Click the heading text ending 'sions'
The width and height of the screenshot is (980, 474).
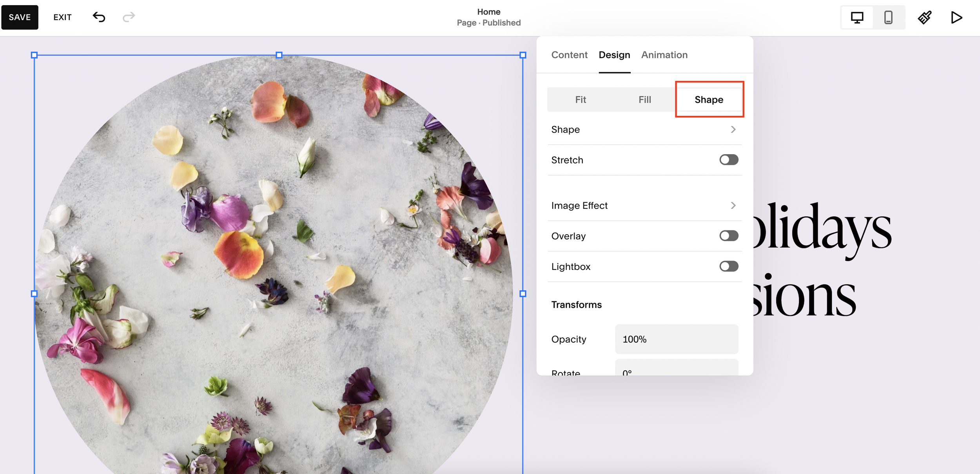tap(804, 294)
